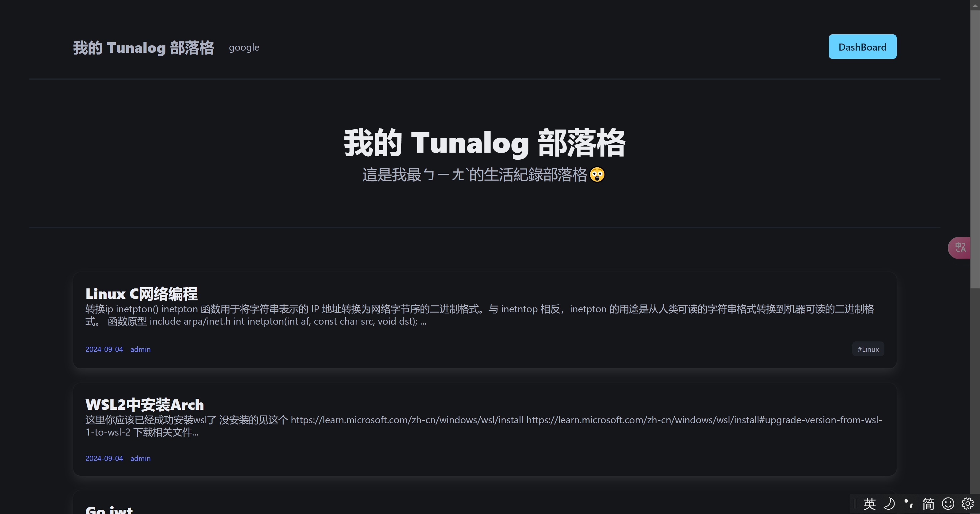Click the DashBoard button
This screenshot has width=980, height=514.
pos(862,47)
